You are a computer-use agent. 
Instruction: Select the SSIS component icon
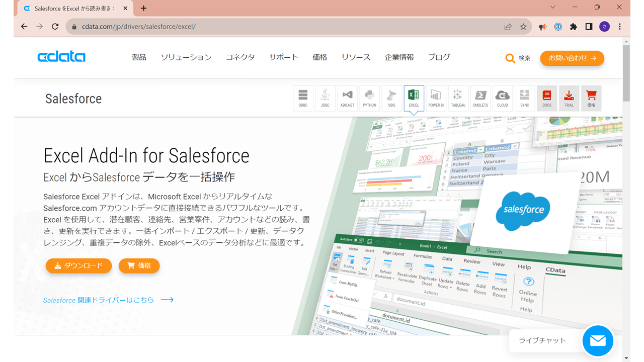coord(391,98)
